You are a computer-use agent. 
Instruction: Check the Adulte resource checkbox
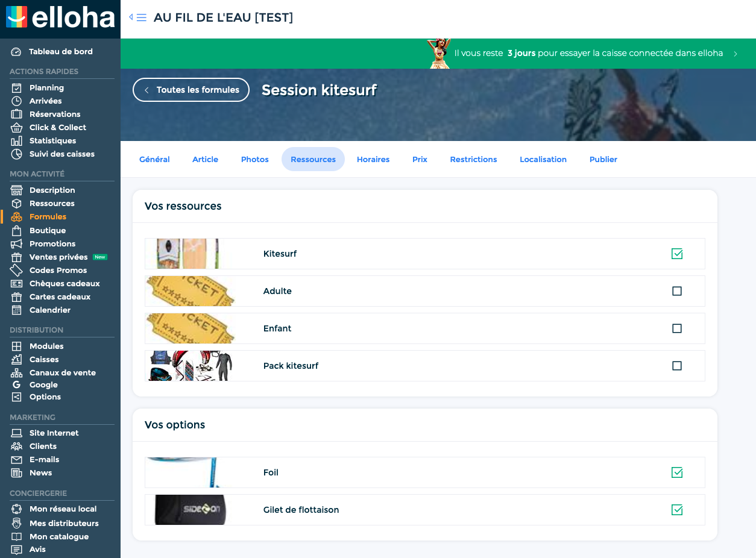[677, 291]
